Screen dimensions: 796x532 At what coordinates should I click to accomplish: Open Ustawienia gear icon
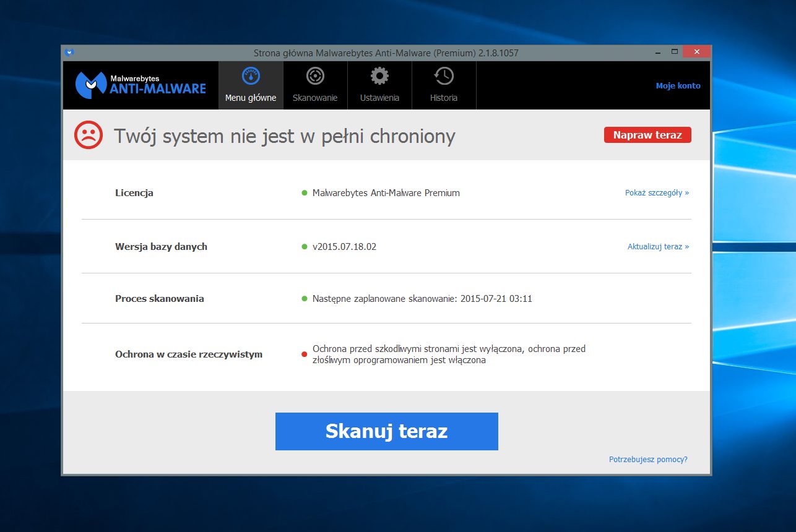379,76
